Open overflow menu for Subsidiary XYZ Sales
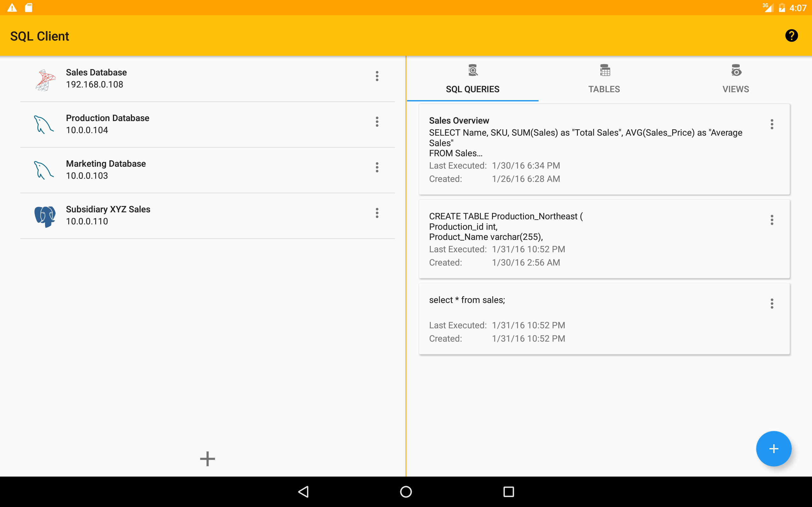This screenshot has height=507, width=812. point(377,213)
